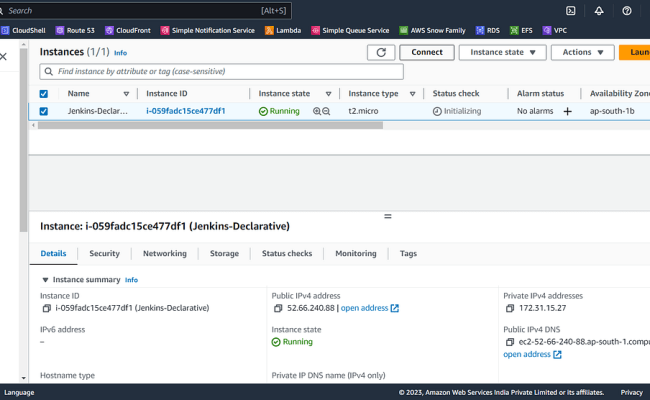Copy the Public IPv4 DNS name
Viewport: 650px width, 400px height.
tap(510, 342)
